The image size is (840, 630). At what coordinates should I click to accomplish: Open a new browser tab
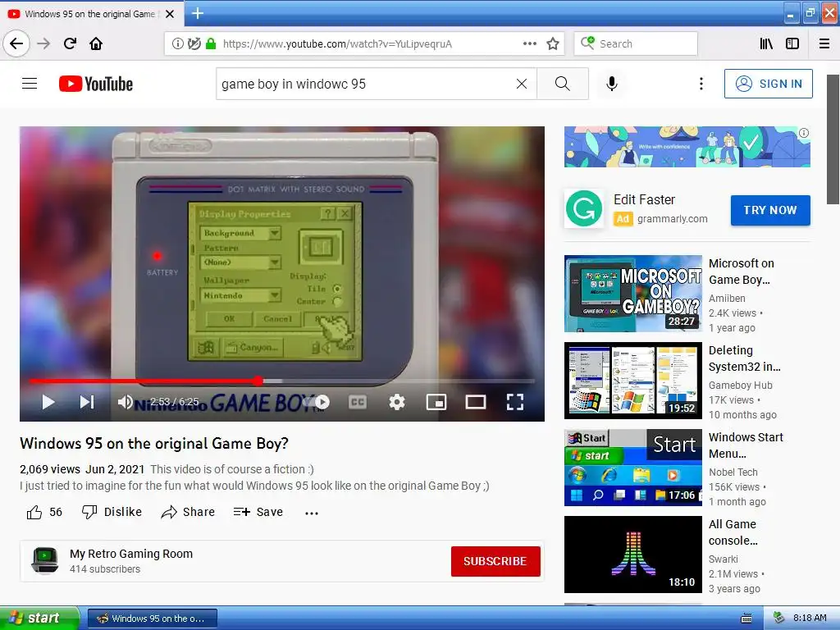[x=197, y=13]
